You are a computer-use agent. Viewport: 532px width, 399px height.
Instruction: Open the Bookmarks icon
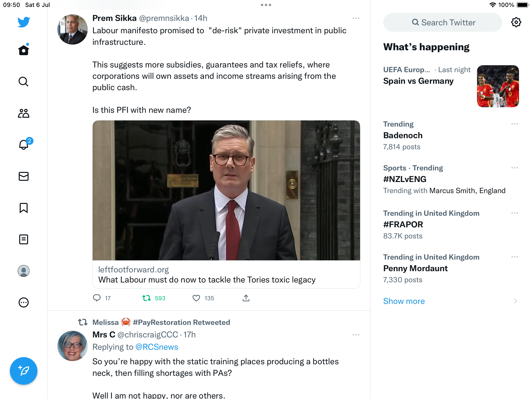pyautogui.click(x=24, y=208)
